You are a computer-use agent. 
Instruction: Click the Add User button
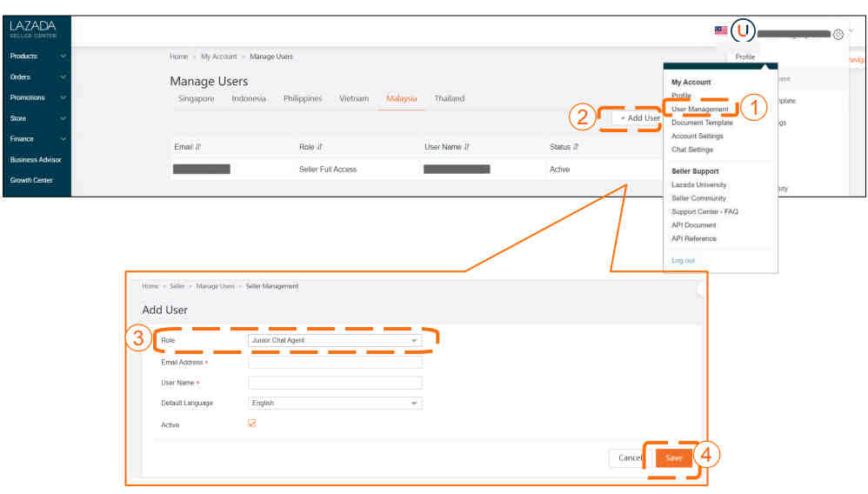click(637, 118)
